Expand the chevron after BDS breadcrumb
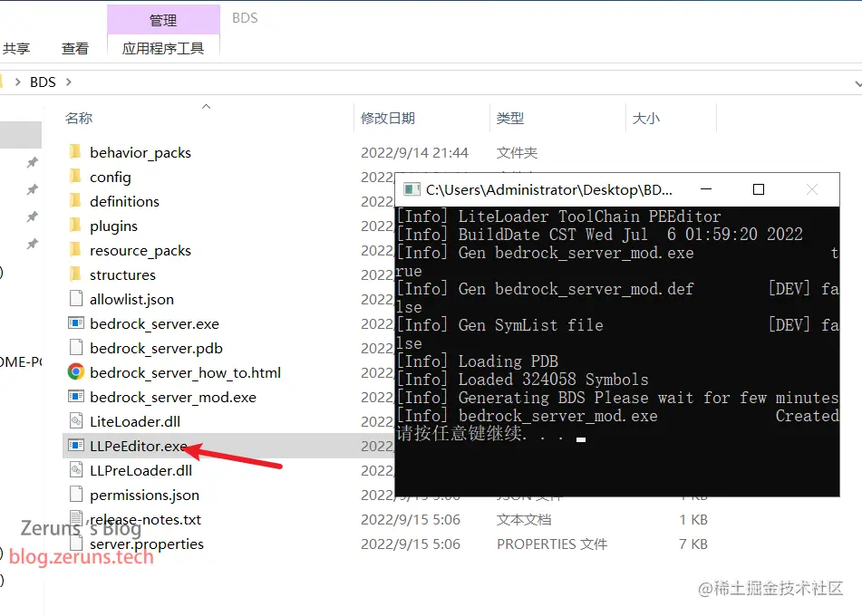The image size is (862, 616). click(69, 82)
